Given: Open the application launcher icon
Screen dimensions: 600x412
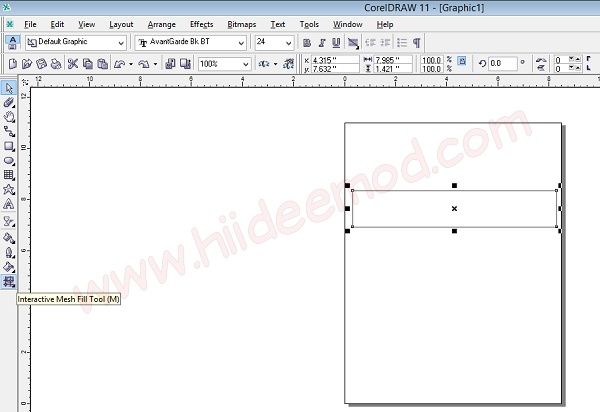Looking at the screenshot, I should (264, 64).
